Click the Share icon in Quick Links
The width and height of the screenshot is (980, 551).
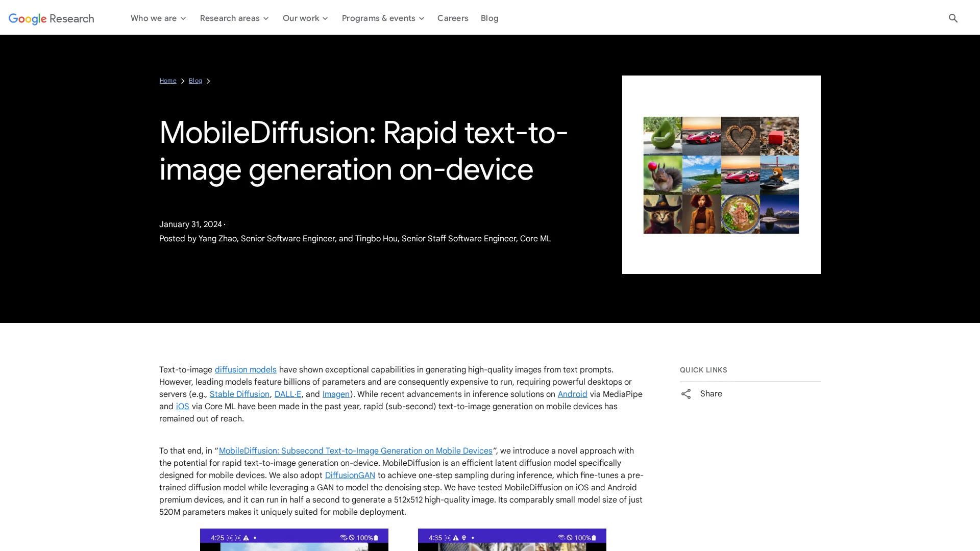coord(685,394)
